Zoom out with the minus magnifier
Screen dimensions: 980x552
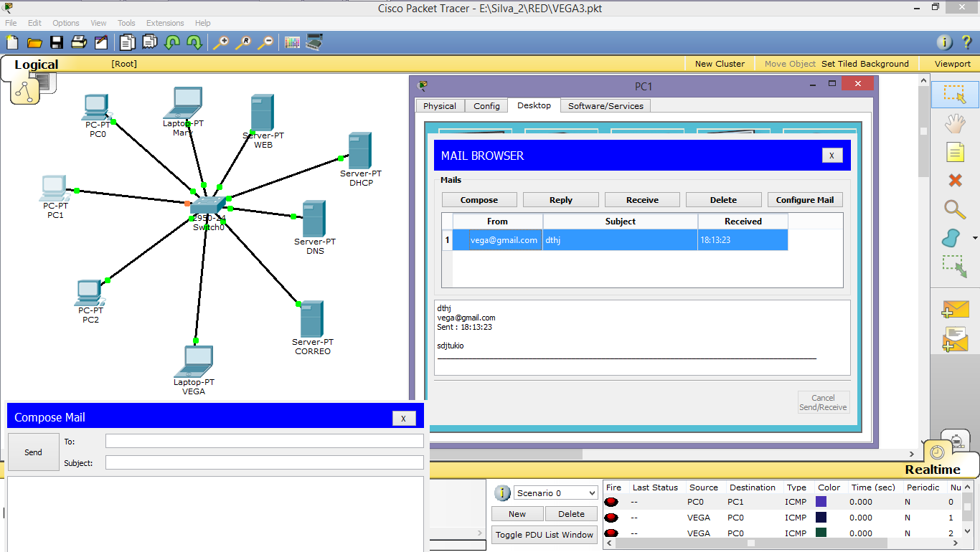point(265,42)
